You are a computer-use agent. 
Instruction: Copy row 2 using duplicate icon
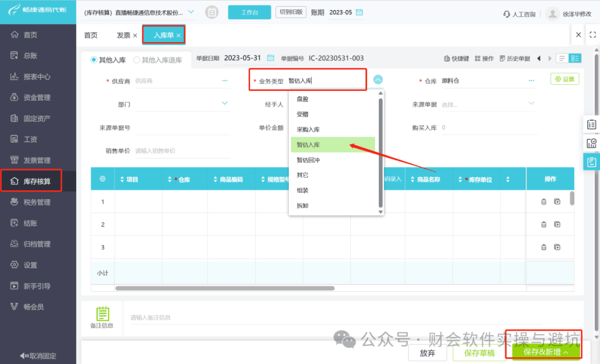point(557,224)
